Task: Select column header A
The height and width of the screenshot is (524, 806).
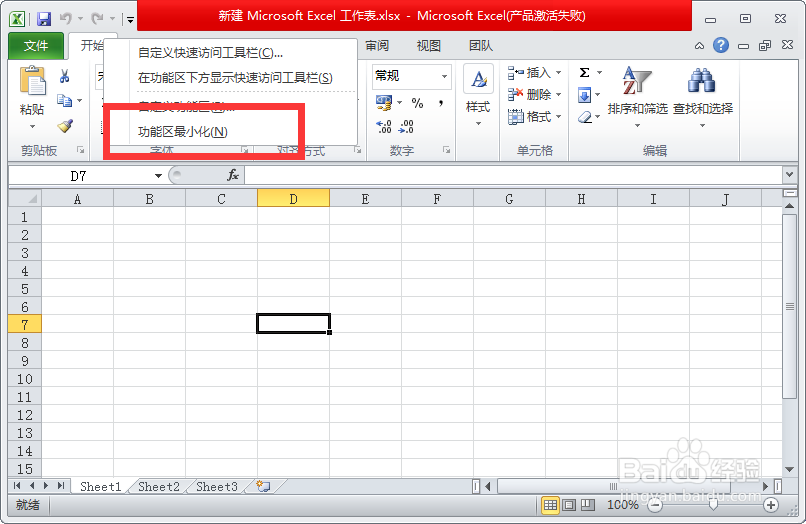Action: click(x=77, y=198)
